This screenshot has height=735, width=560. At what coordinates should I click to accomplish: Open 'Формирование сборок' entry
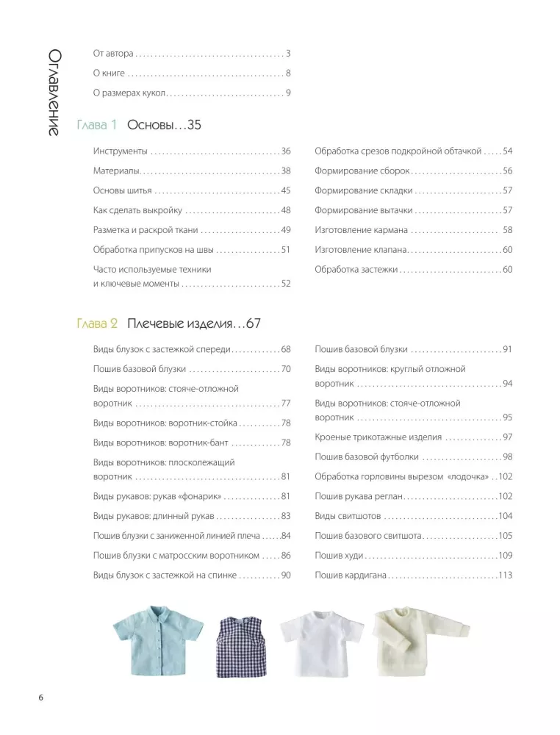click(x=413, y=171)
